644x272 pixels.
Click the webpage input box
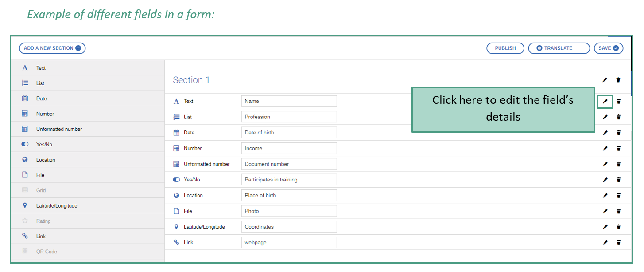click(289, 242)
